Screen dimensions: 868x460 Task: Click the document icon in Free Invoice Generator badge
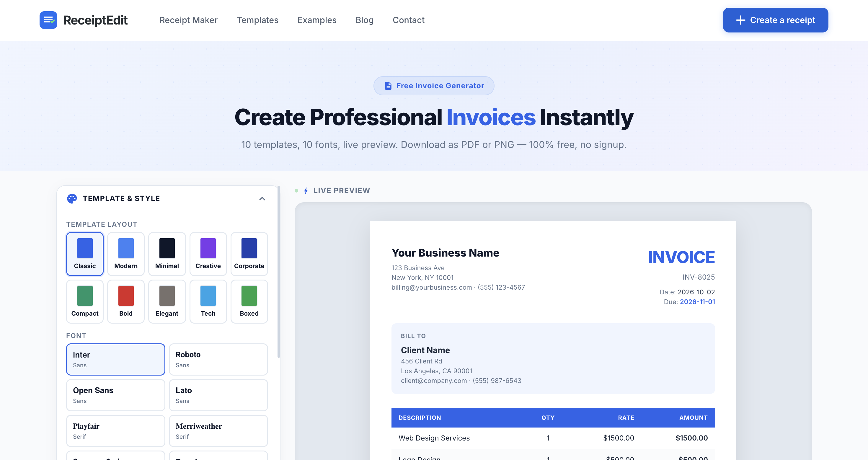[x=388, y=86]
